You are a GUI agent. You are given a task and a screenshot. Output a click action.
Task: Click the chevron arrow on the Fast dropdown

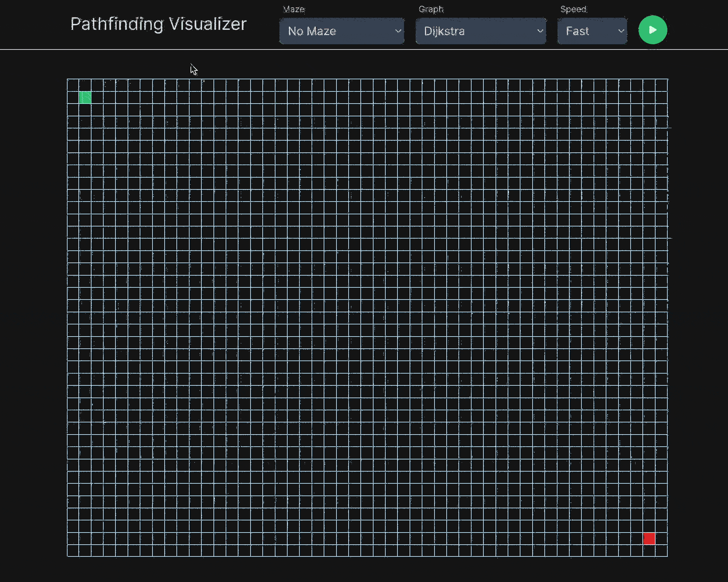[621, 31]
